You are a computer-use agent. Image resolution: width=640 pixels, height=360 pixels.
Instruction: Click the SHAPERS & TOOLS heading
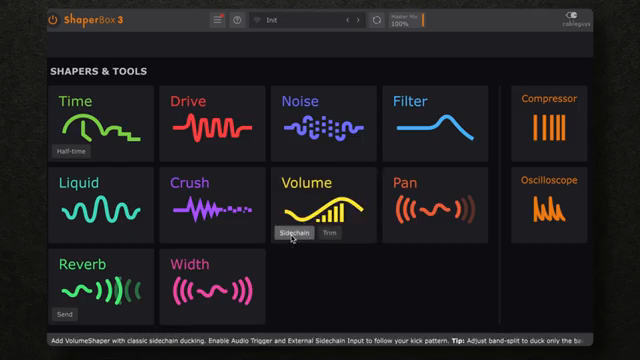(x=98, y=71)
